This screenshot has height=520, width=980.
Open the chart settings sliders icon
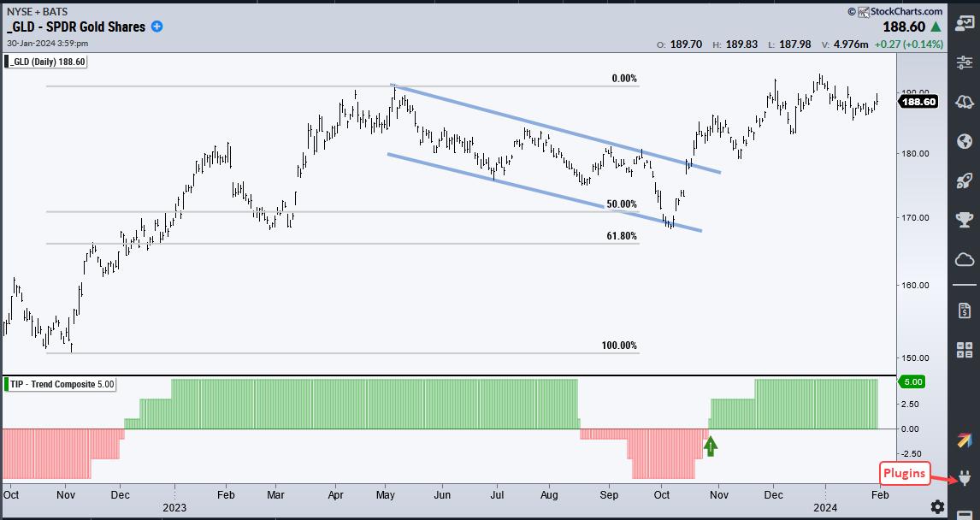(964, 62)
